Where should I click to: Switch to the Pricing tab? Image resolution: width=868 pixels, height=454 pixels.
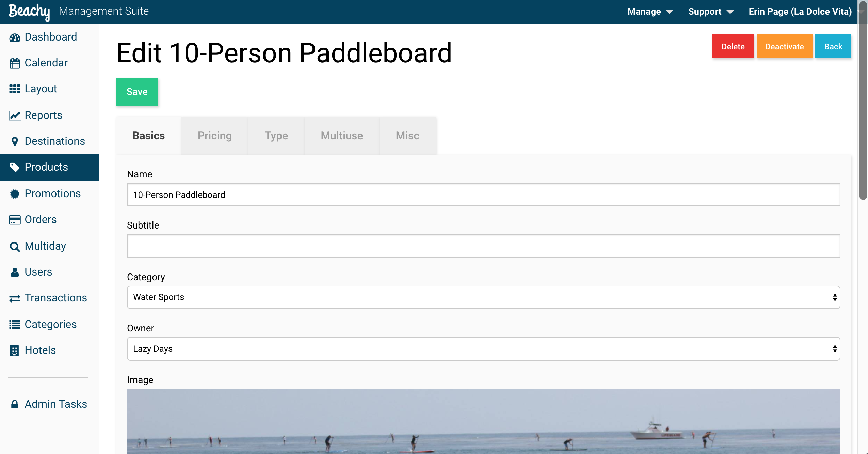coord(214,136)
